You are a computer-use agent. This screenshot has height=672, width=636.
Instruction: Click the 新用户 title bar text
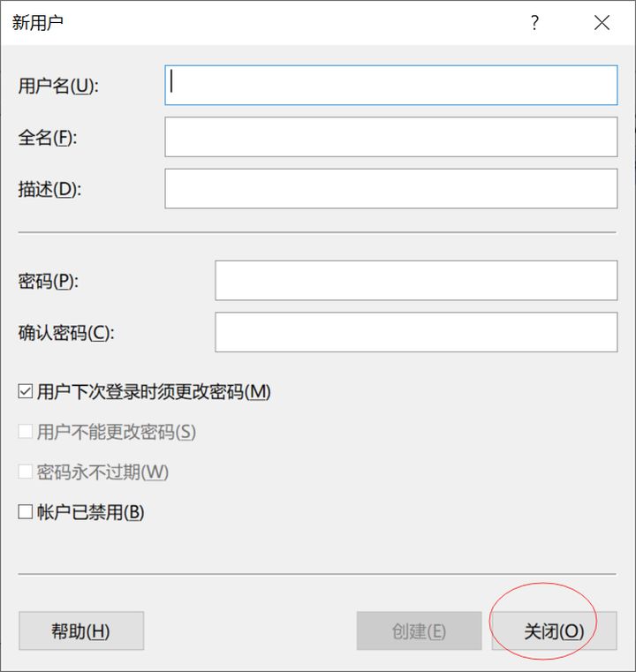(x=37, y=23)
